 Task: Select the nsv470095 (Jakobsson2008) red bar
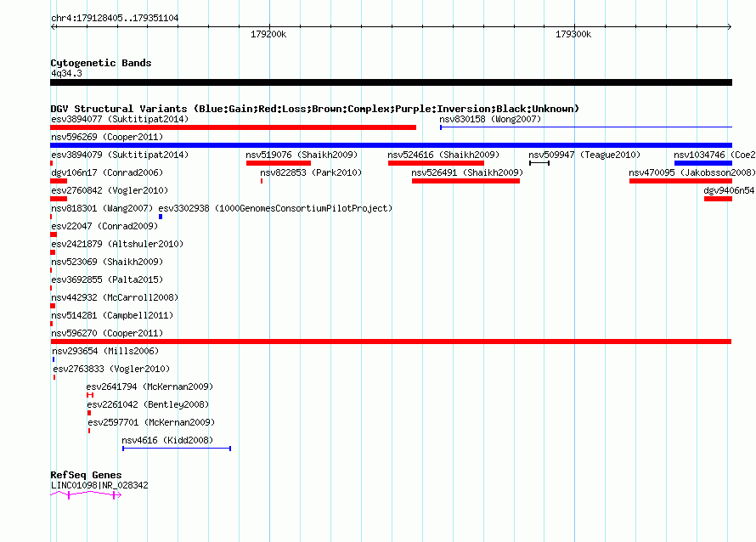pyautogui.click(x=680, y=181)
